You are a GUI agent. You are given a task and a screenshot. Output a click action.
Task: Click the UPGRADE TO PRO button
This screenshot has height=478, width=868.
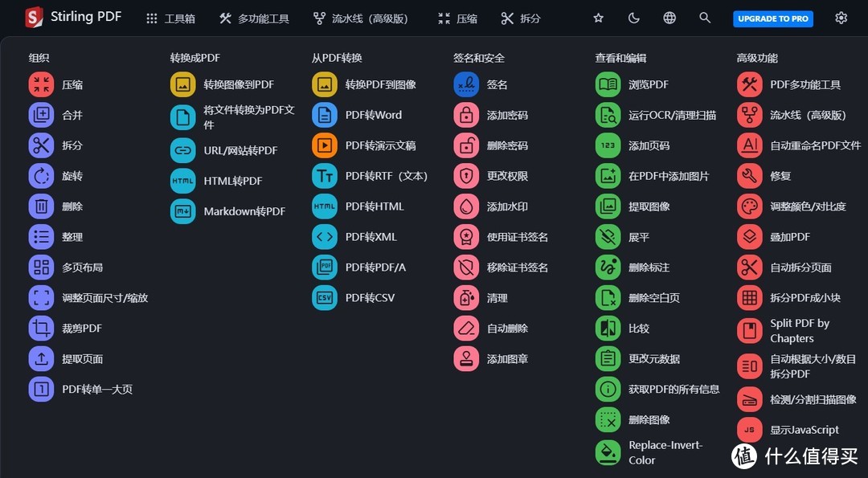pos(772,18)
